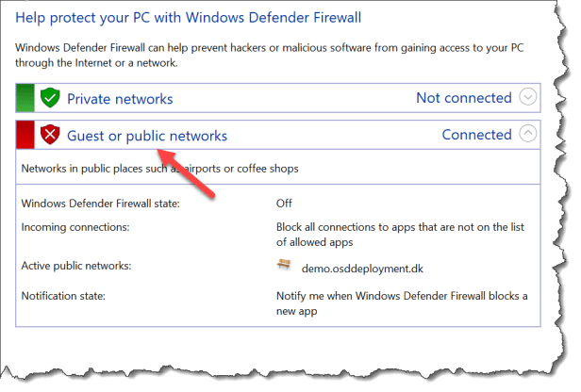Click the green status bar beside Private networks
The width and height of the screenshot is (581, 392).
tap(25, 98)
